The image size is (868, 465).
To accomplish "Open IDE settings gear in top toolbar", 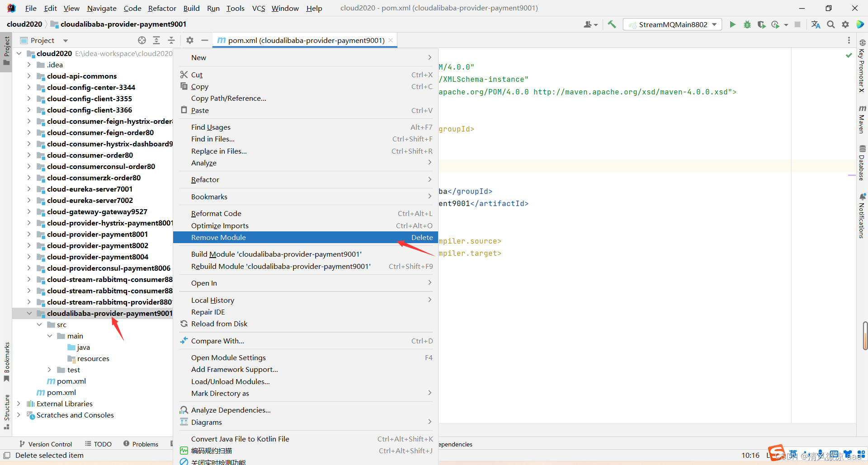I will point(845,24).
